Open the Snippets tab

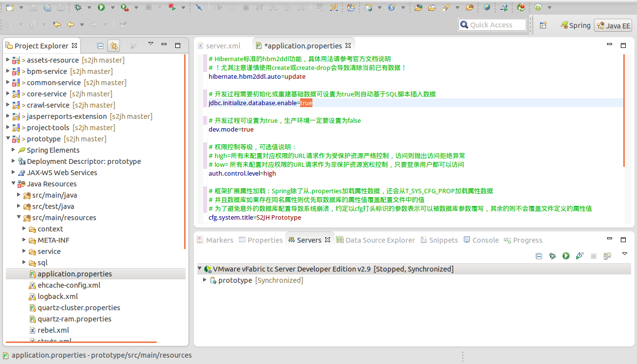(439, 240)
